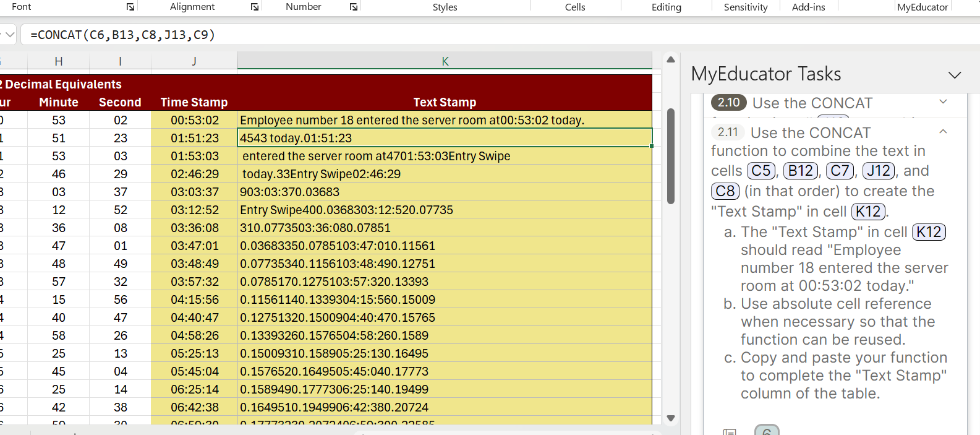Select cell '310.0773503:36:080.07851'

445,228
